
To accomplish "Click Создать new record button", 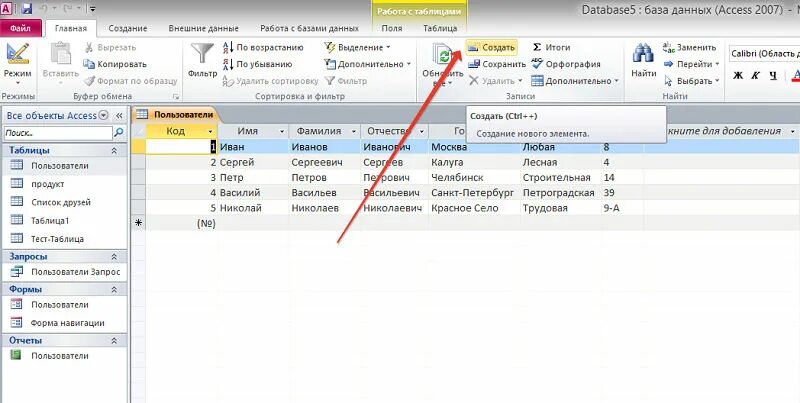I will [x=492, y=47].
